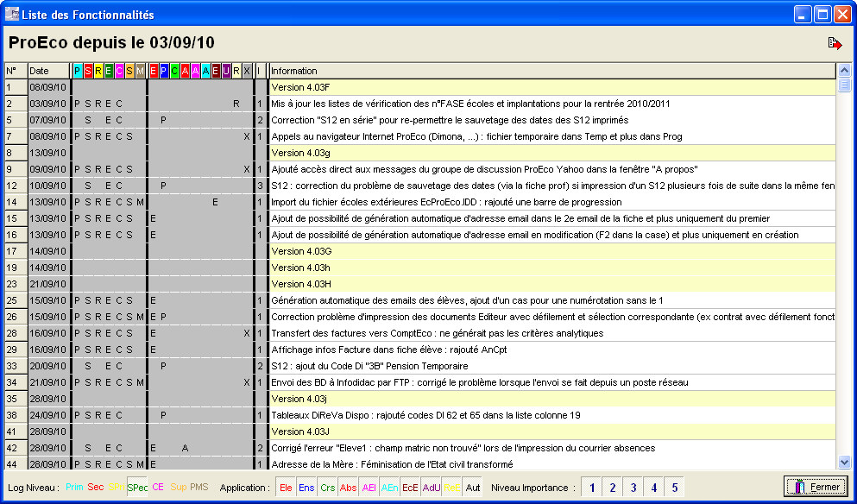The height and width of the screenshot is (504, 857).
Task: Toggle the SPri log level filter
Action: [x=117, y=487]
